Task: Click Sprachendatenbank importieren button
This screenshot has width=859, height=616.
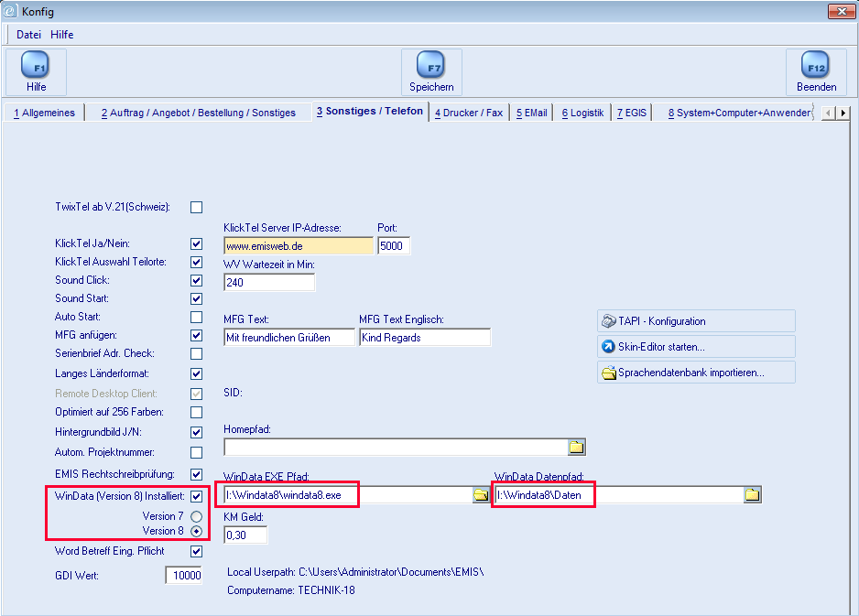Action: [696, 373]
